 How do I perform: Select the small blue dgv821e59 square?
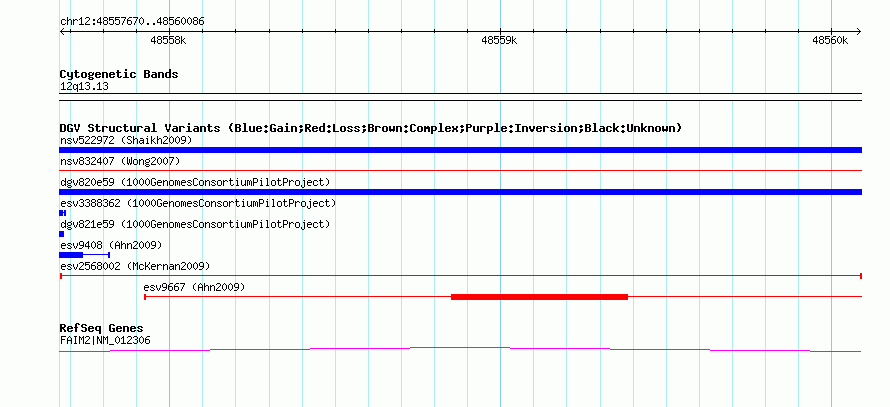tap(62, 234)
